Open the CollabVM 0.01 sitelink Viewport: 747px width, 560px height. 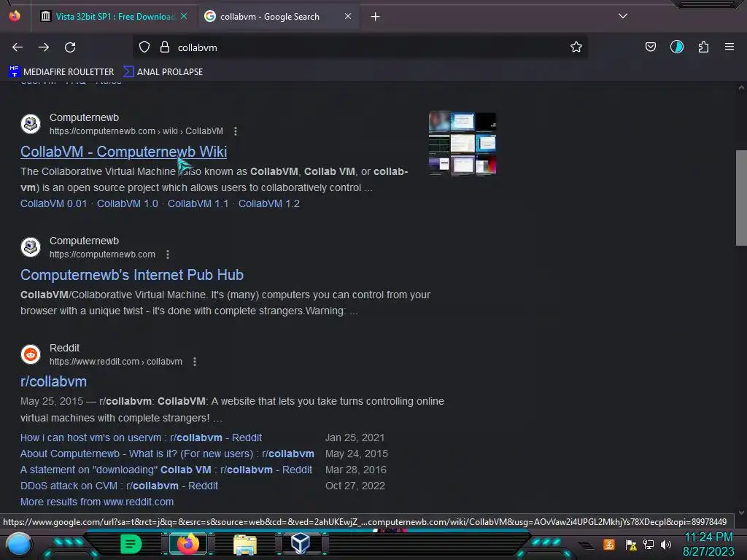54,204
